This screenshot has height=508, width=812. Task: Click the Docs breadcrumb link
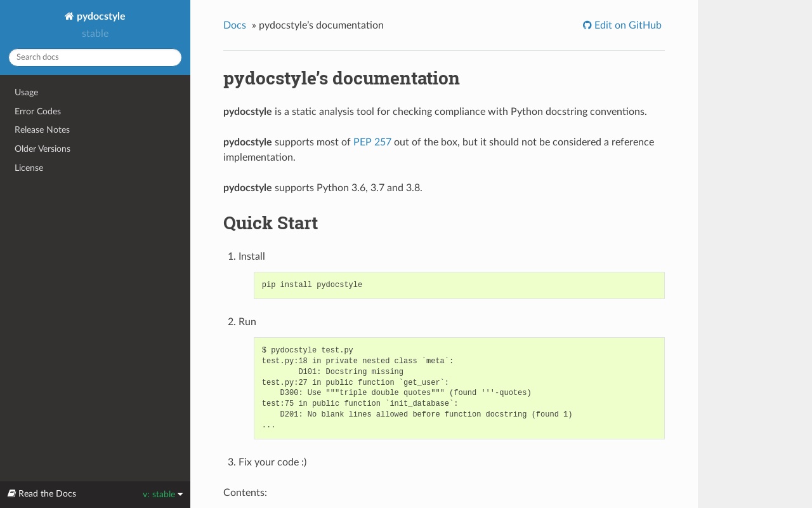tap(234, 25)
